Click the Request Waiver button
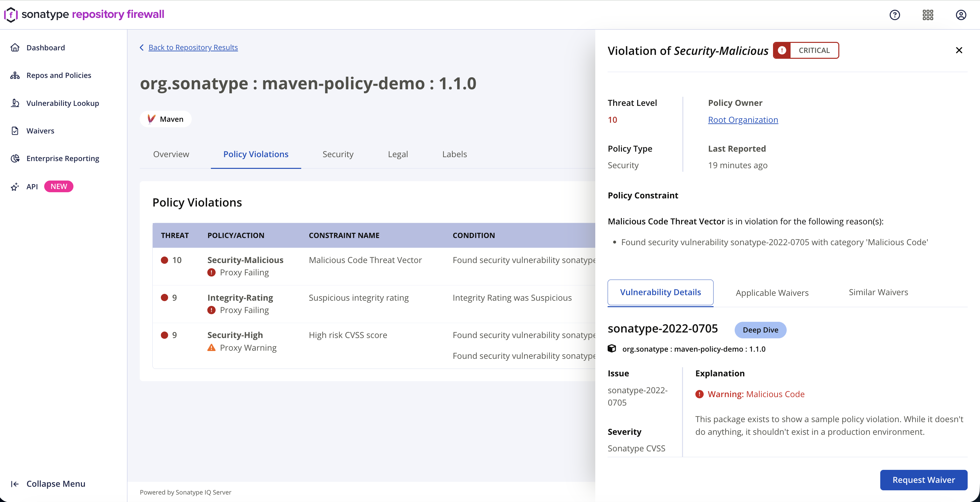This screenshot has height=502, width=980. coord(924,480)
